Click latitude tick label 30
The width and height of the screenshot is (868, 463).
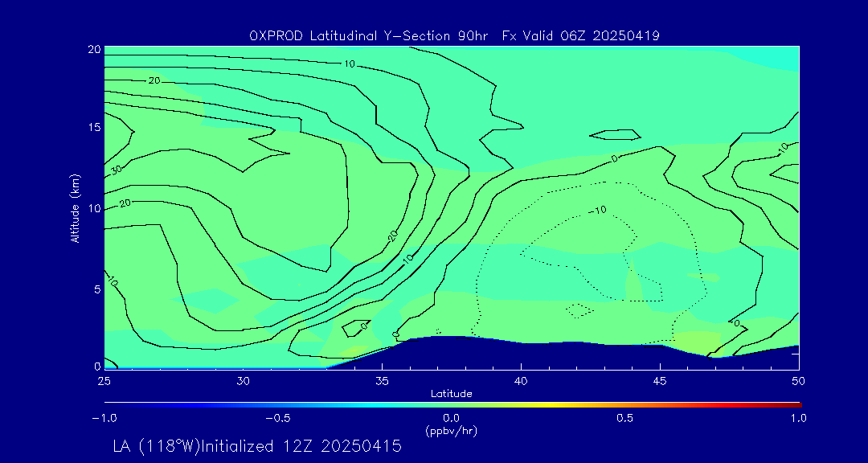click(243, 381)
